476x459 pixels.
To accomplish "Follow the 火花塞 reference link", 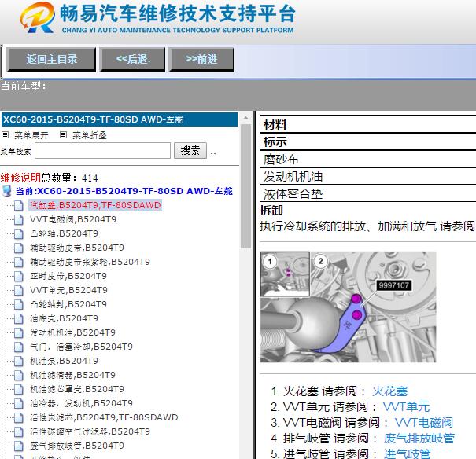I will click(389, 391).
